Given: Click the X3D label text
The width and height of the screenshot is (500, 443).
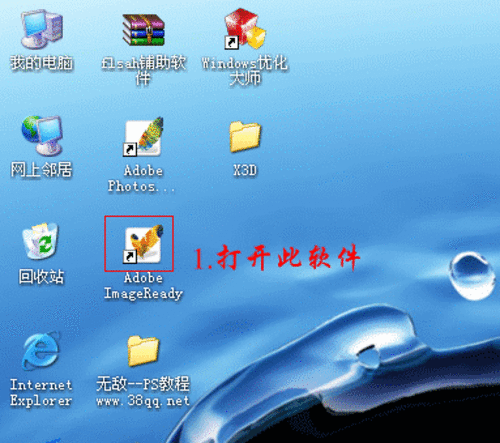Looking at the screenshot, I should pyautogui.click(x=245, y=170).
